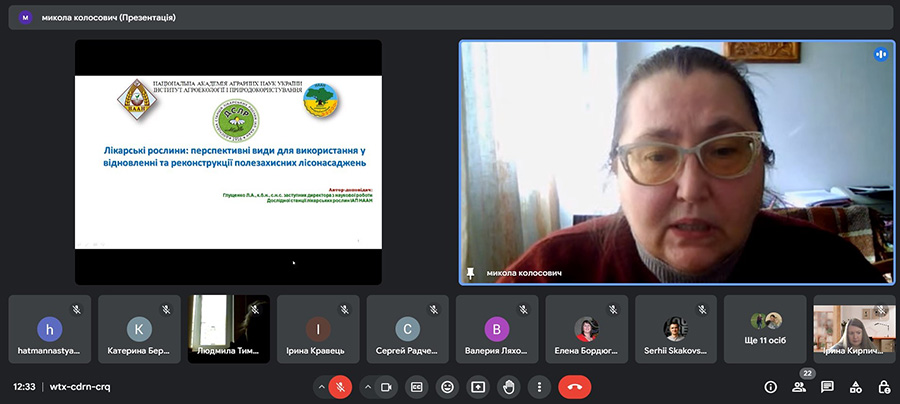
Task: Select Катерина participant tile
Action: pyautogui.click(x=139, y=329)
